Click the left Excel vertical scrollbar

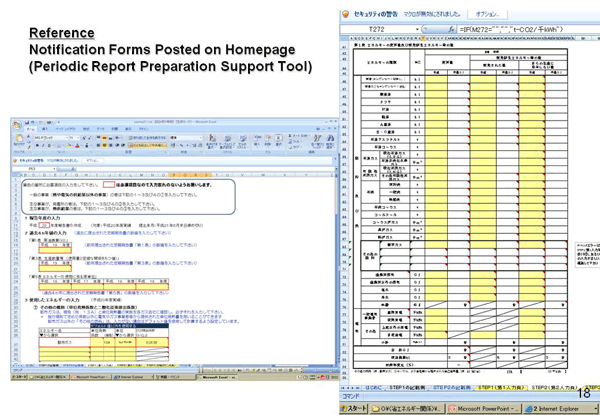337,268
